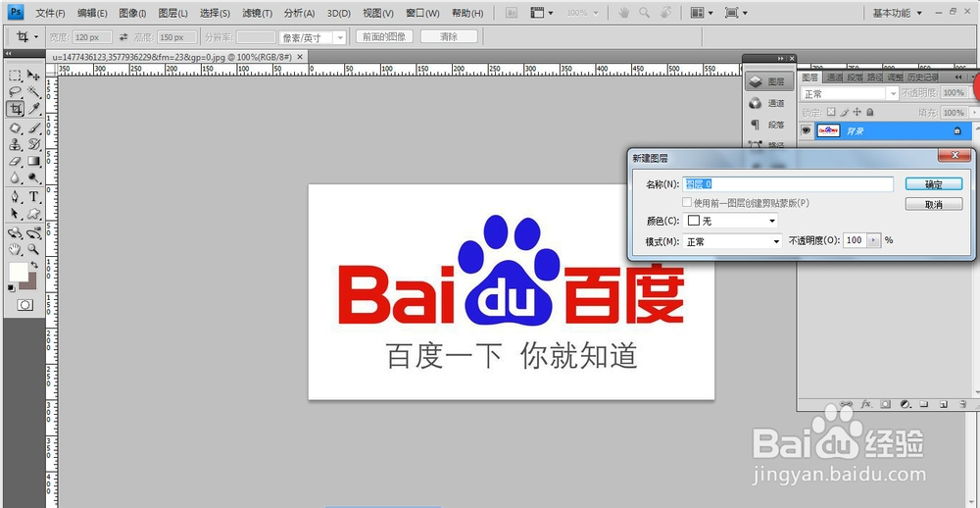980x508 pixels.
Task: Launch Adobe Bridge from the Br icon
Action: coord(512,13)
